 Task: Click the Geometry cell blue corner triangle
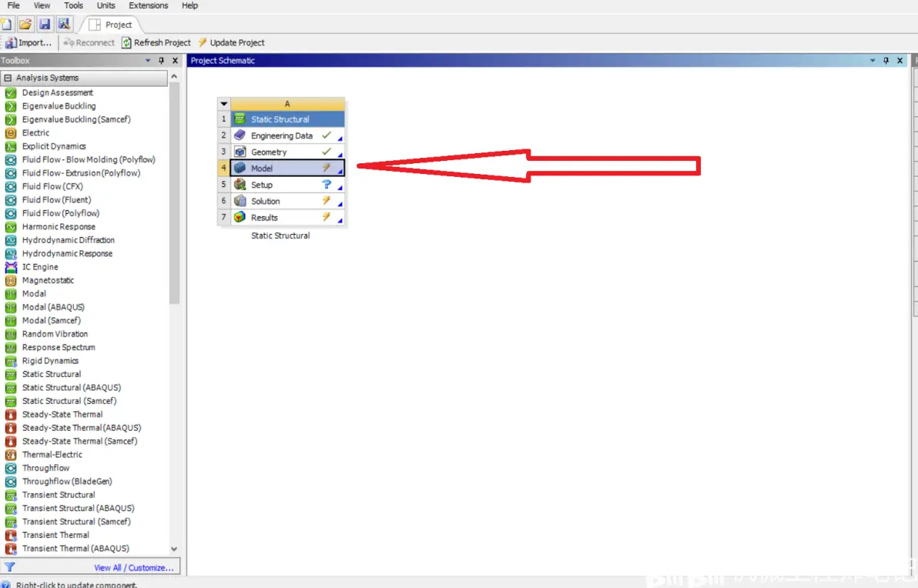pyautogui.click(x=340, y=155)
